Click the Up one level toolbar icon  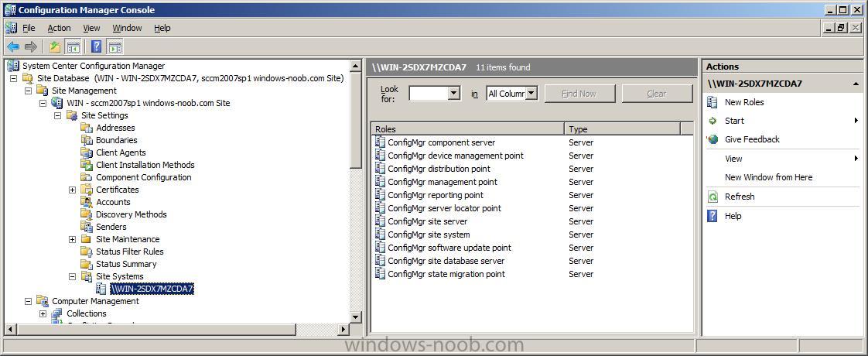click(55, 47)
